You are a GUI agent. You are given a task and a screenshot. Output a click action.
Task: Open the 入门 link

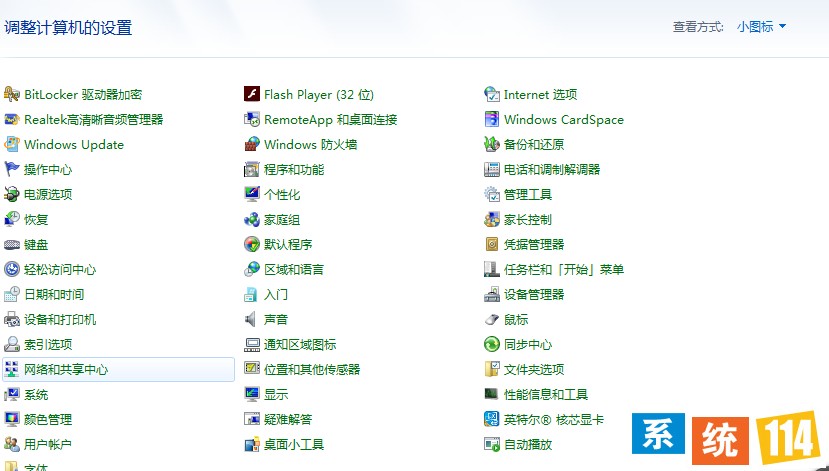click(x=276, y=294)
